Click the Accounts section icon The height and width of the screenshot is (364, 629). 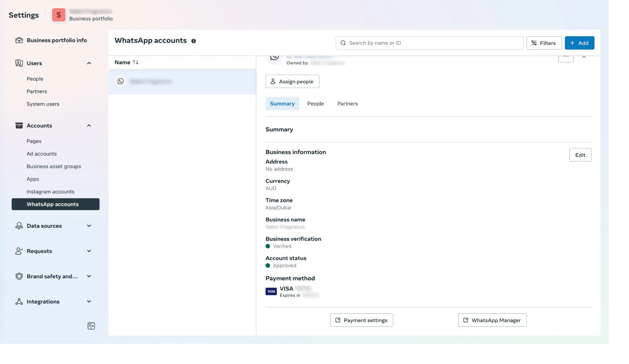point(19,125)
